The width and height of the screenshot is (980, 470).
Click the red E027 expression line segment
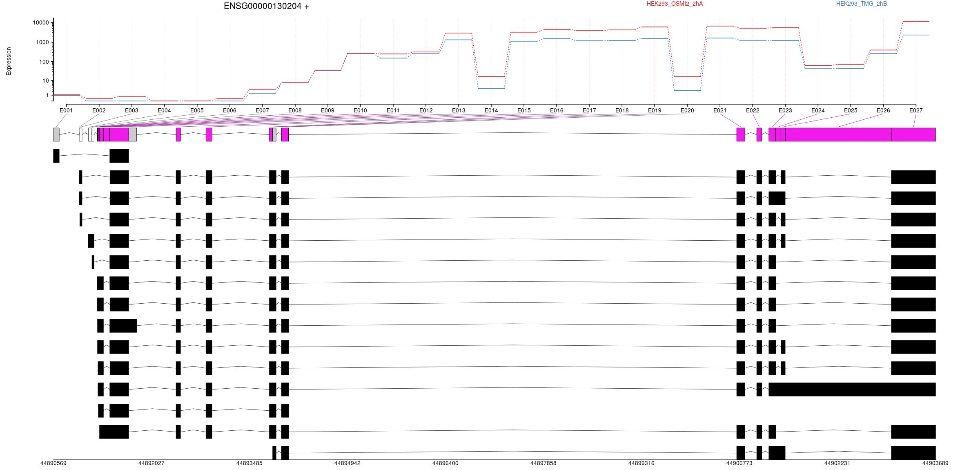click(x=916, y=21)
